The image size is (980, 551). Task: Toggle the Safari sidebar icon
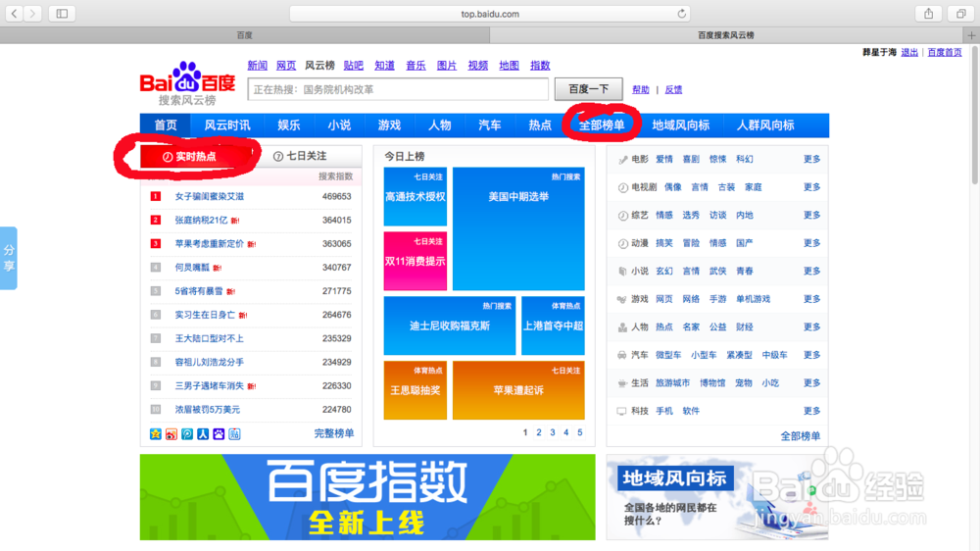(62, 13)
